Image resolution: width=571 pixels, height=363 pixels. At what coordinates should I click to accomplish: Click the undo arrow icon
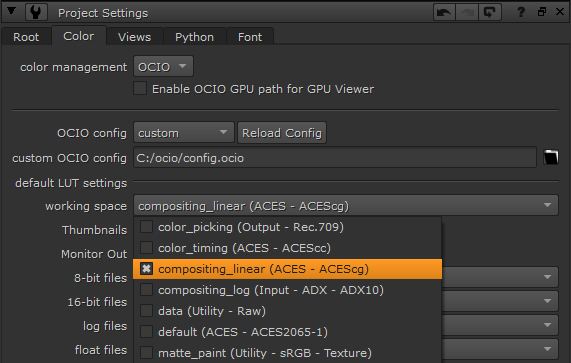pyautogui.click(x=444, y=13)
